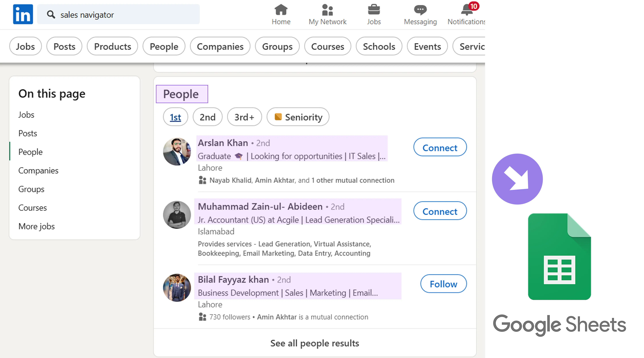Jump to Posts in On this page
Viewport: 644px width, 358px height.
[x=28, y=133]
